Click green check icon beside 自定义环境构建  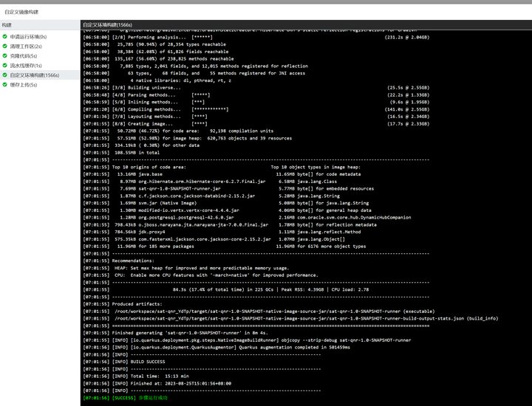coord(4,75)
